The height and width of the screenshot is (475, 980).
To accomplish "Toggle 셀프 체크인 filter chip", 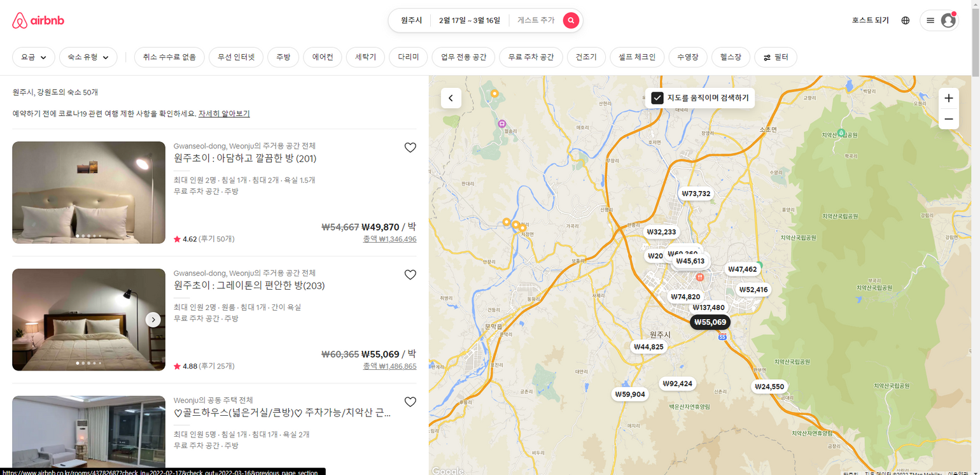I will click(637, 57).
